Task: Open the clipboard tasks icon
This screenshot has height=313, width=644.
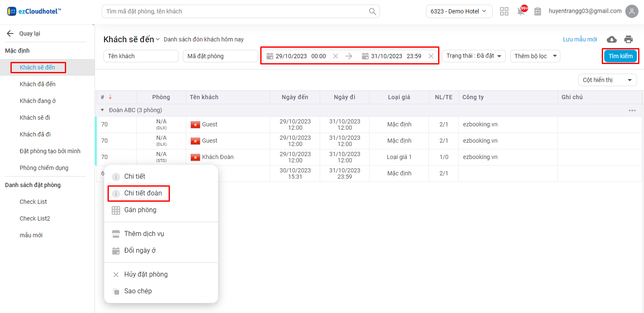Action: click(x=538, y=12)
